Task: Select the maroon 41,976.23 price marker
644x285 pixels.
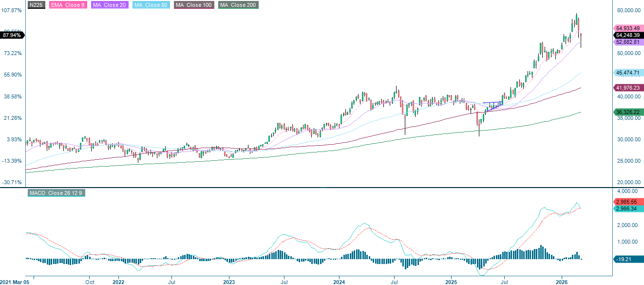Action: click(627, 88)
